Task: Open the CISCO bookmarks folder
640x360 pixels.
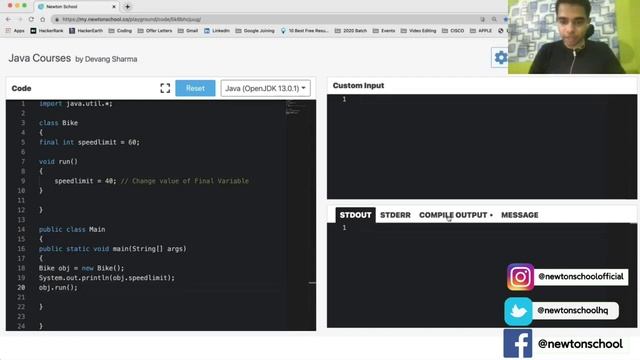Action: pyautogui.click(x=453, y=31)
